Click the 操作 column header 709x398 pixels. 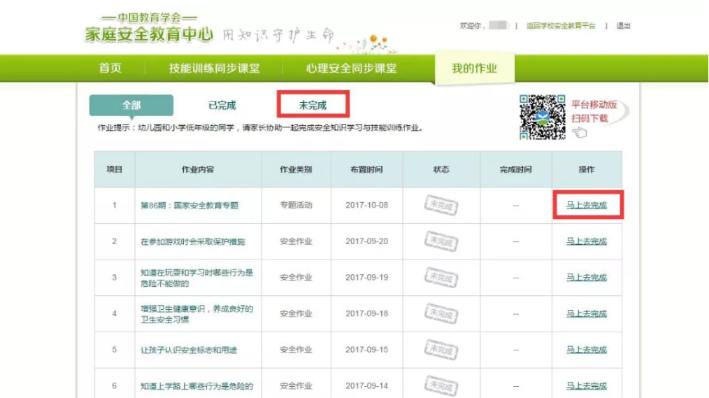click(x=586, y=170)
